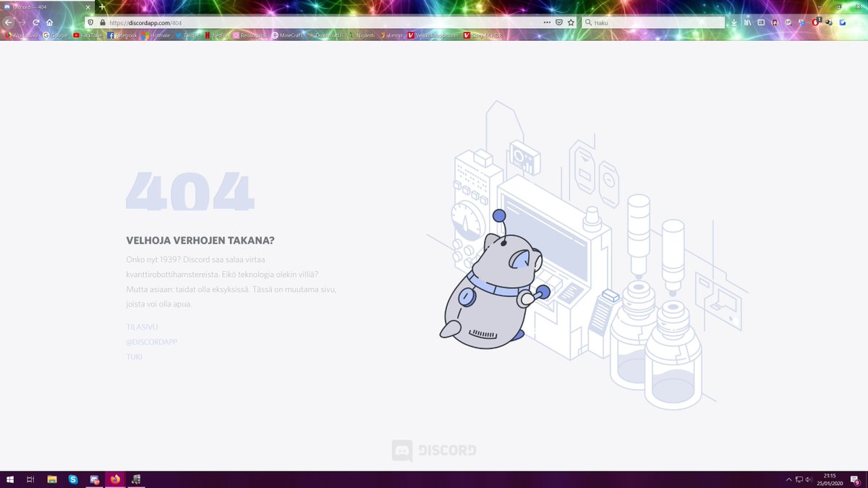
Task: Open the Windows Start menu
Action: 10,479
